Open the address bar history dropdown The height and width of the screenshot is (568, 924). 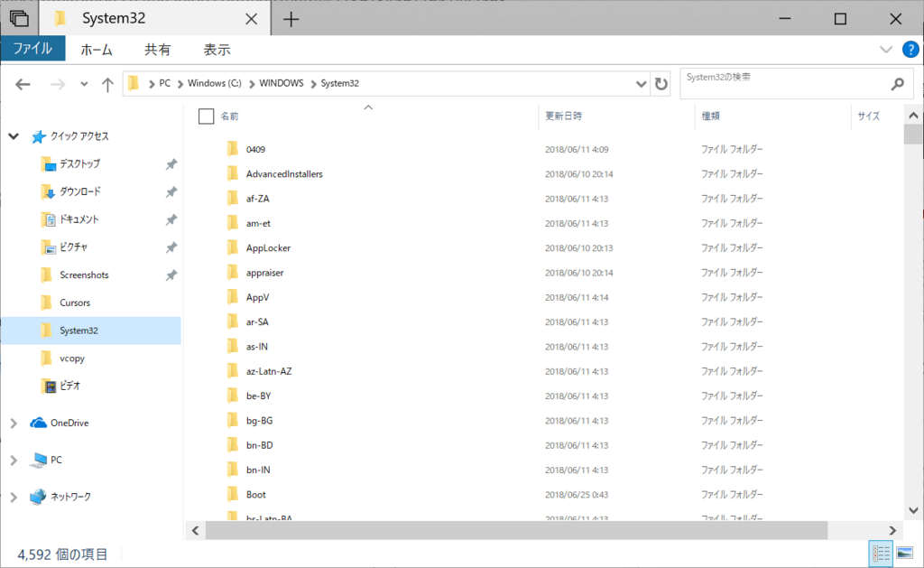pyautogui.click(x=641, y=83)
